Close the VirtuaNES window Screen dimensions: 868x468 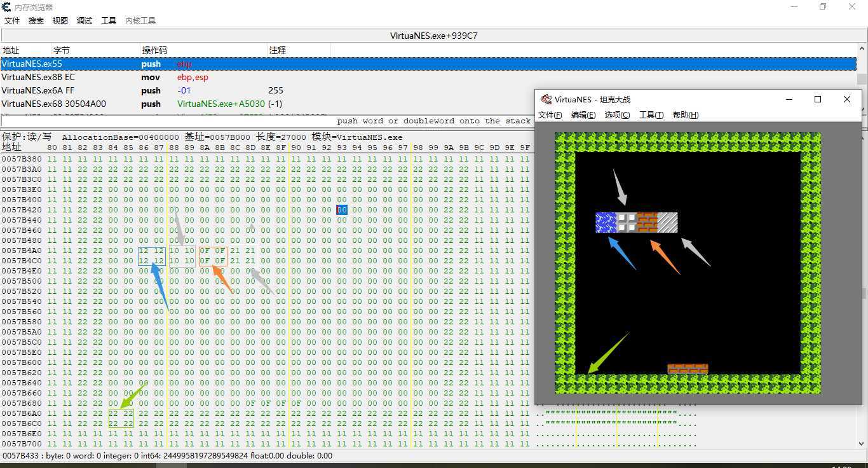pos(847,99)
